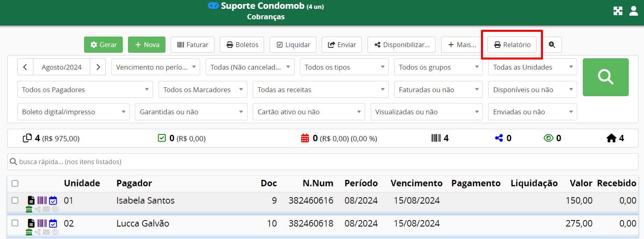The height and width of the screenshot is (239, 644).
Task: Click the copies icon showing 4 charges total
Action: (x=27, y=138)
